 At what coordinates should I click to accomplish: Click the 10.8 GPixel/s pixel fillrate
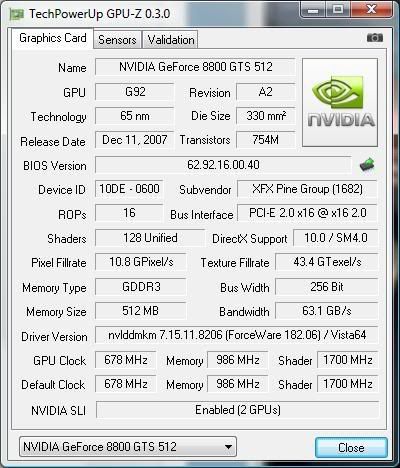pyautogui.click(x=141, y=262)
